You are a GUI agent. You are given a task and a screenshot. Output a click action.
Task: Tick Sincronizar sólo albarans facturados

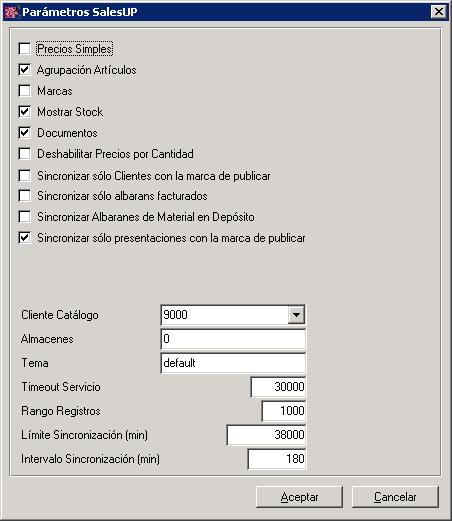click(25, 196)
